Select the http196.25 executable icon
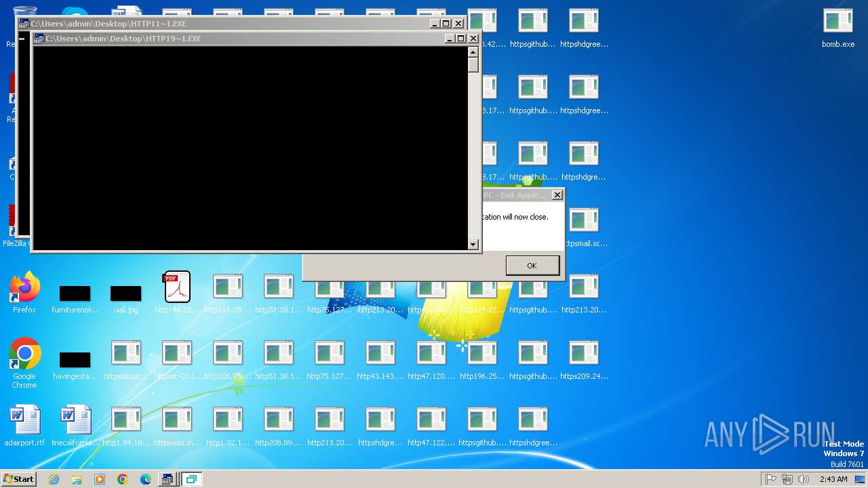This screenshot has height=488, width=868. 482,359
